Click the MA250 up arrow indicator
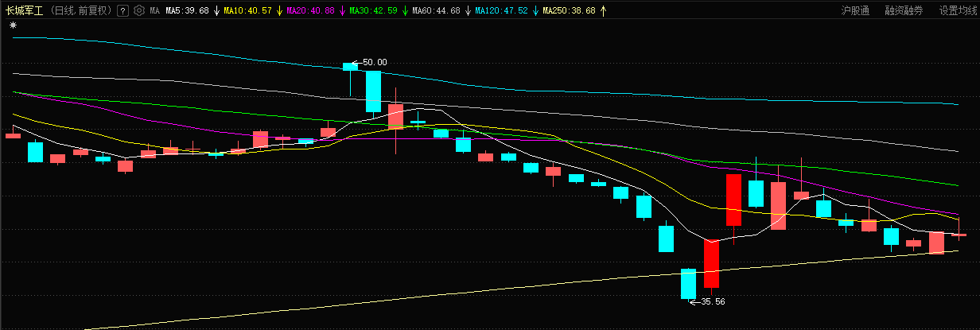 603,11
